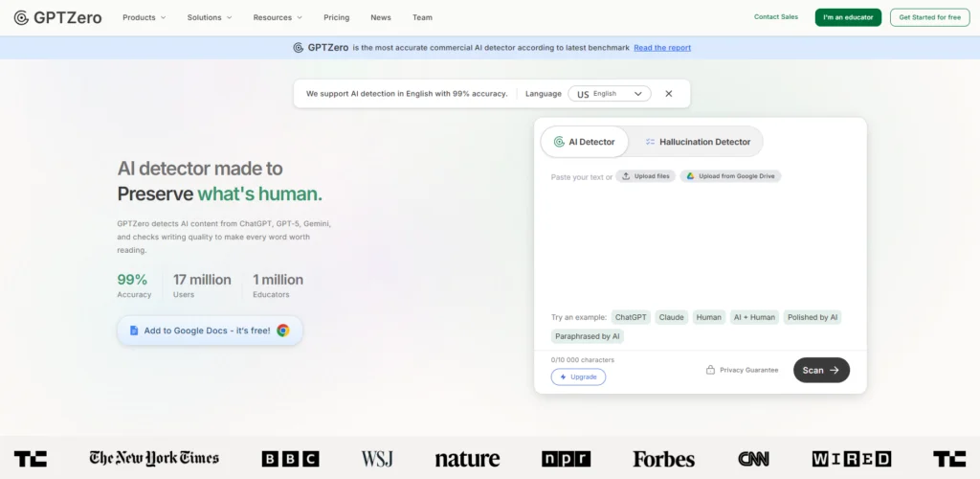Click GPTZero logo in the blue banner

(x=321, y=48)
